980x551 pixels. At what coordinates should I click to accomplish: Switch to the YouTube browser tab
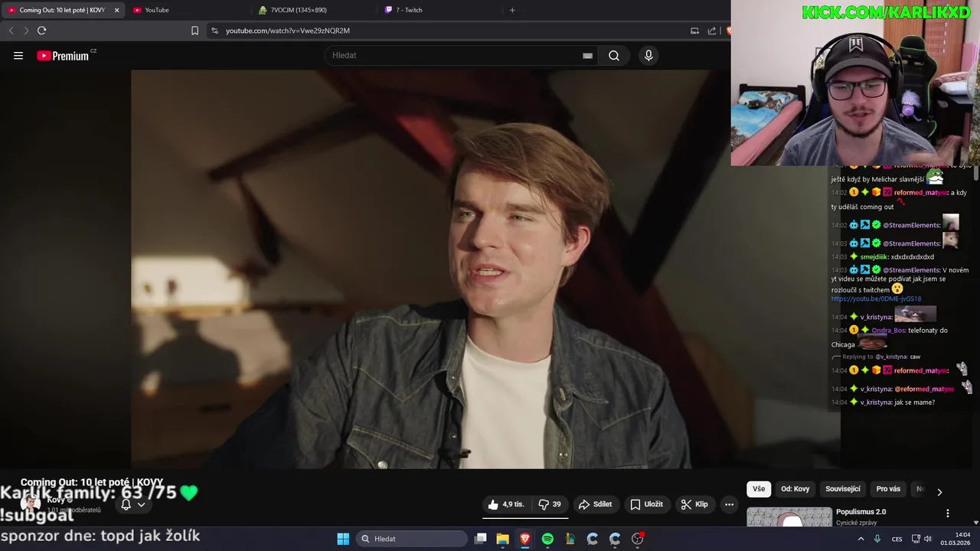point(188,10)
